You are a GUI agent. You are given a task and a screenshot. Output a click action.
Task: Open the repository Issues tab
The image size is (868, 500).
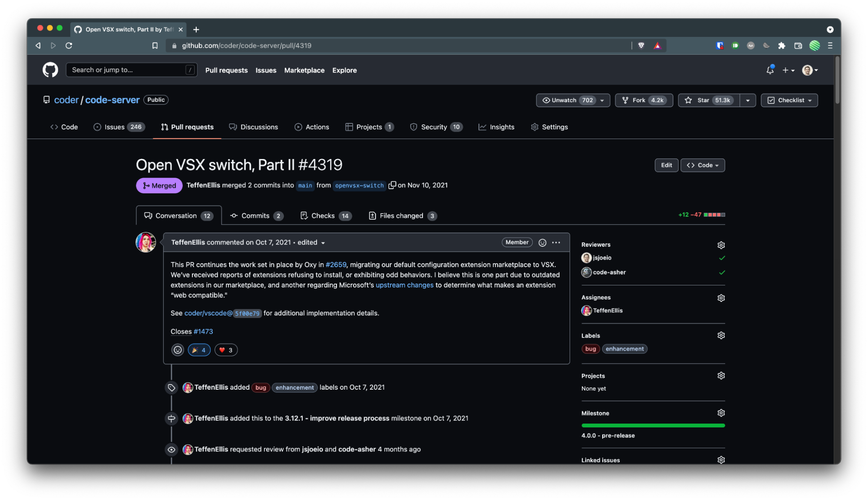click(x=119, y=127)
